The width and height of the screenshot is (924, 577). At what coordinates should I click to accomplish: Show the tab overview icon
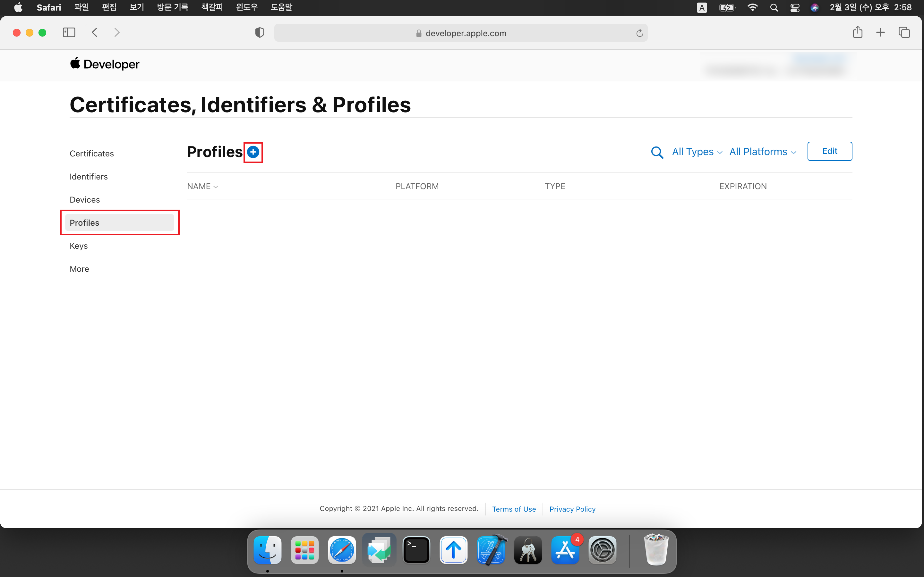904,33
